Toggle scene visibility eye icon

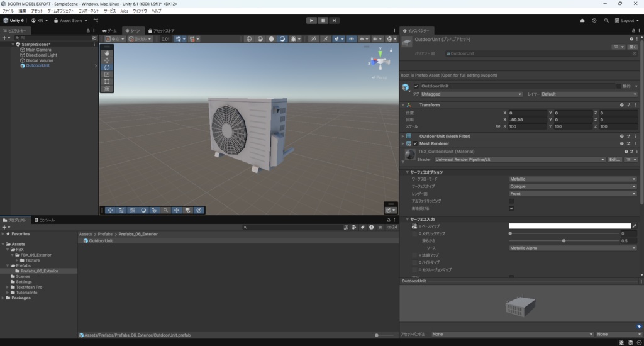[x=351, y=39]
